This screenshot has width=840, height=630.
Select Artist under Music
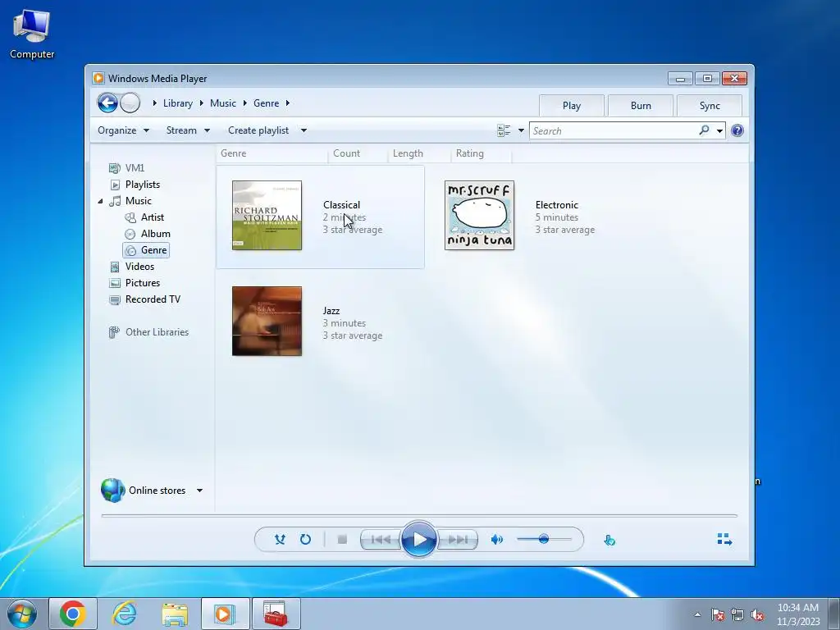pos(144,217)
